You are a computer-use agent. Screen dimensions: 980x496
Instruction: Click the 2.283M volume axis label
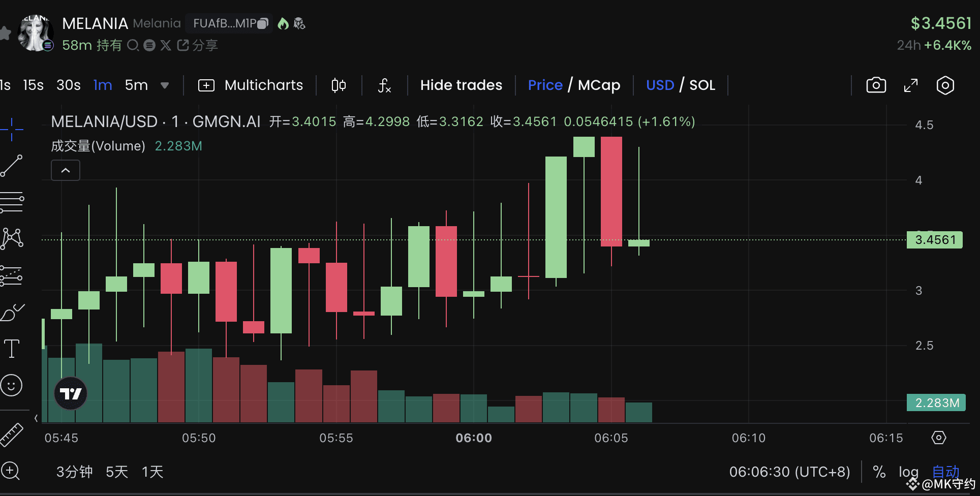point(936,403)
